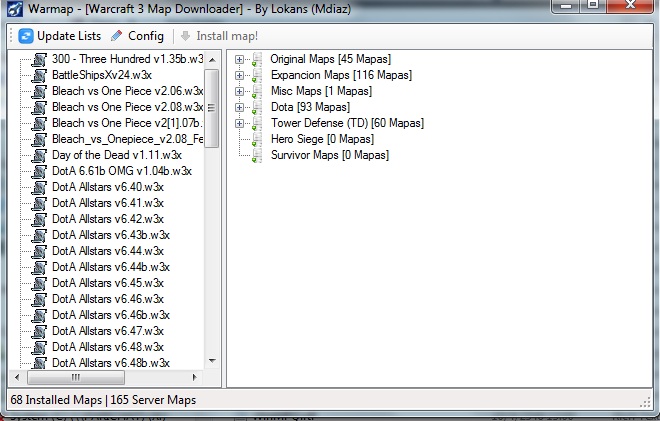Expand the Dota [93 Mapas] node

(240, 107)
